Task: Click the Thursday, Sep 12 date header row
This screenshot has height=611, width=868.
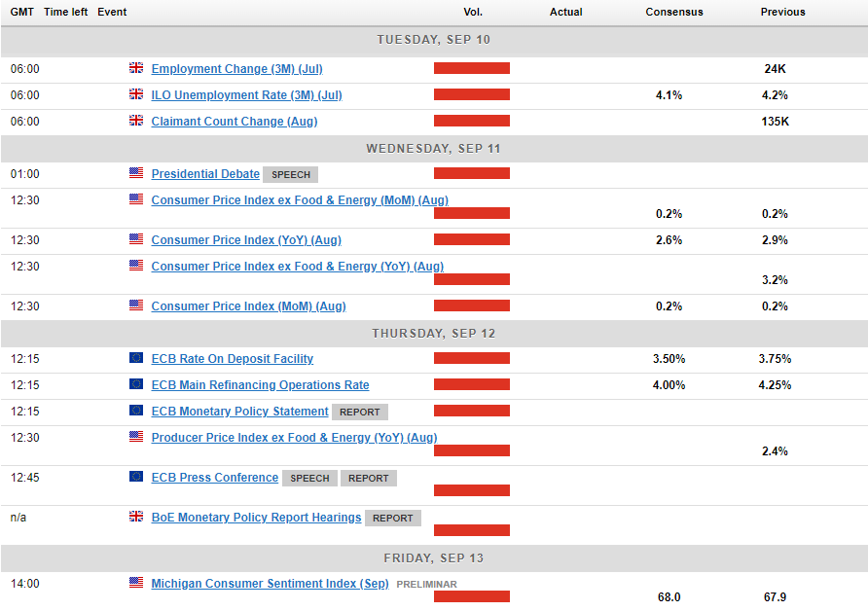Action: 434,334
